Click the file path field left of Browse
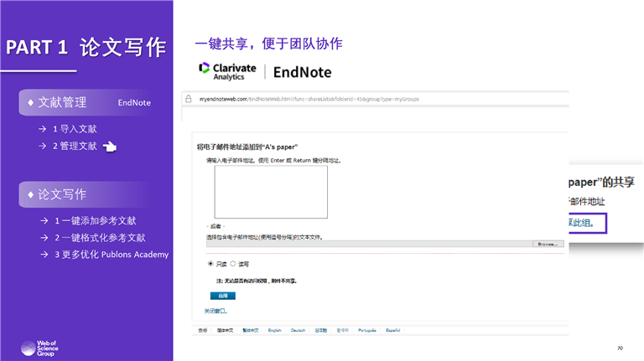The image size is (644, 361). pyautogui.click(x=369, y=244)
